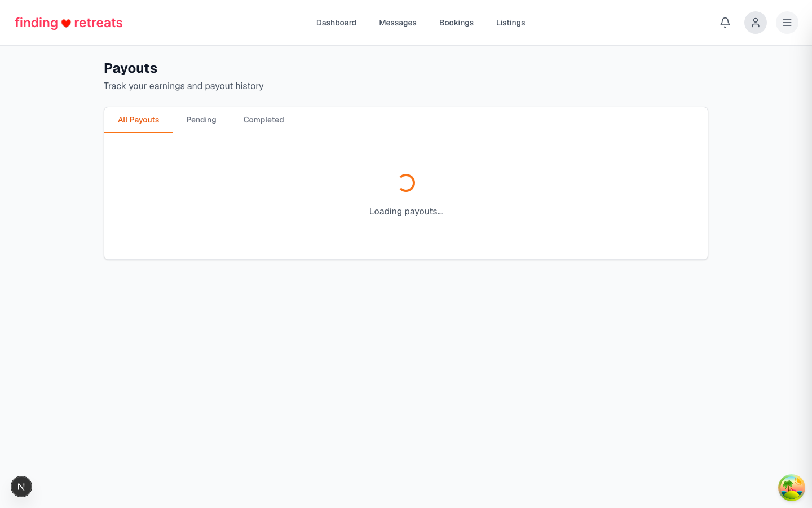
Task: Open Messages from the navigation bar
Action: pyautogui.click(x=398, y=23)
